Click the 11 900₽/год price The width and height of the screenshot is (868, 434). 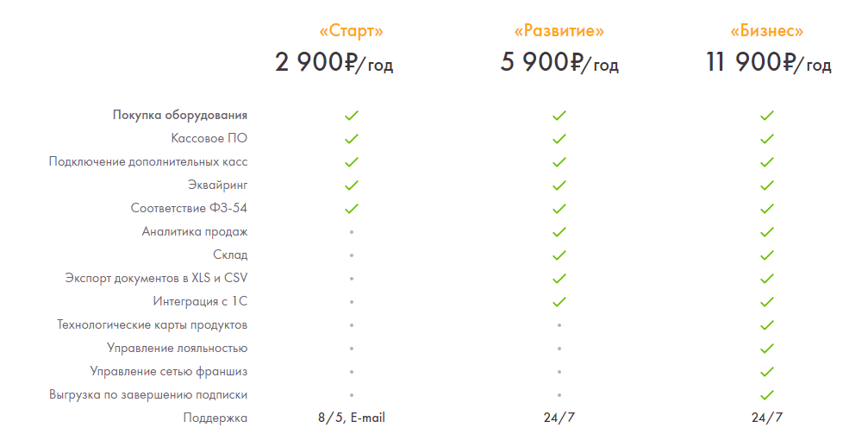(x=768, y=63)
